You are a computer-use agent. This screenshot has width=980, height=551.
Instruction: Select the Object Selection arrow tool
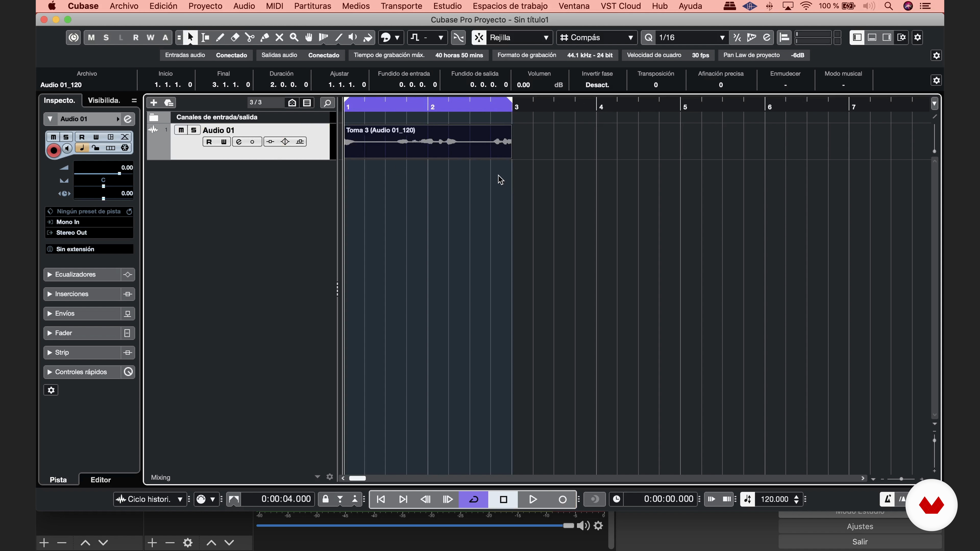[x=190, y=37]
